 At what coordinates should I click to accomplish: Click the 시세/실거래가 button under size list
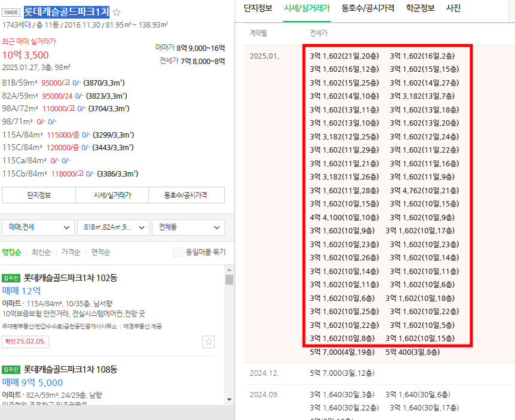[112, 195]
